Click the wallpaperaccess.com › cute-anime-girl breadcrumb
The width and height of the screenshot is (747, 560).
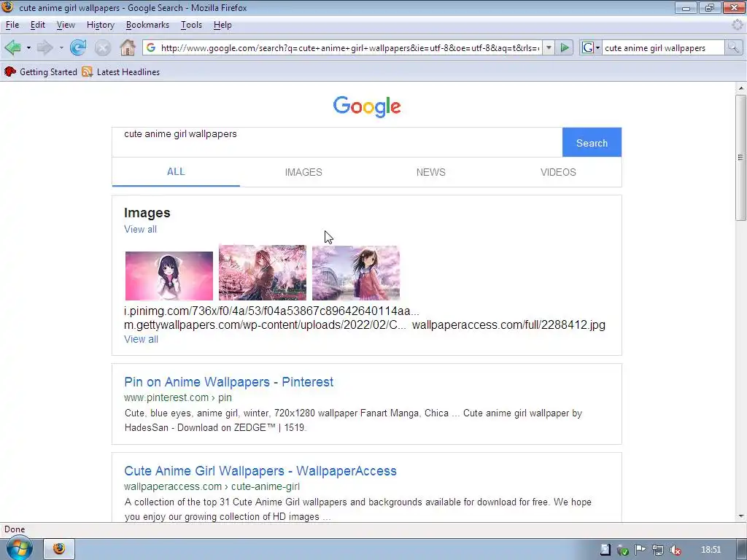pyautogui.click(x=212, y=486)
